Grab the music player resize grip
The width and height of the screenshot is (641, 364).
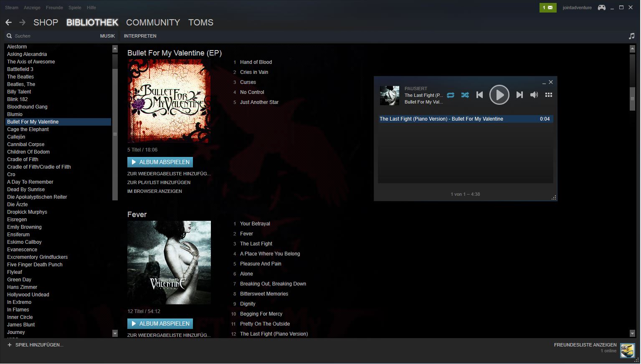point(554,198)
